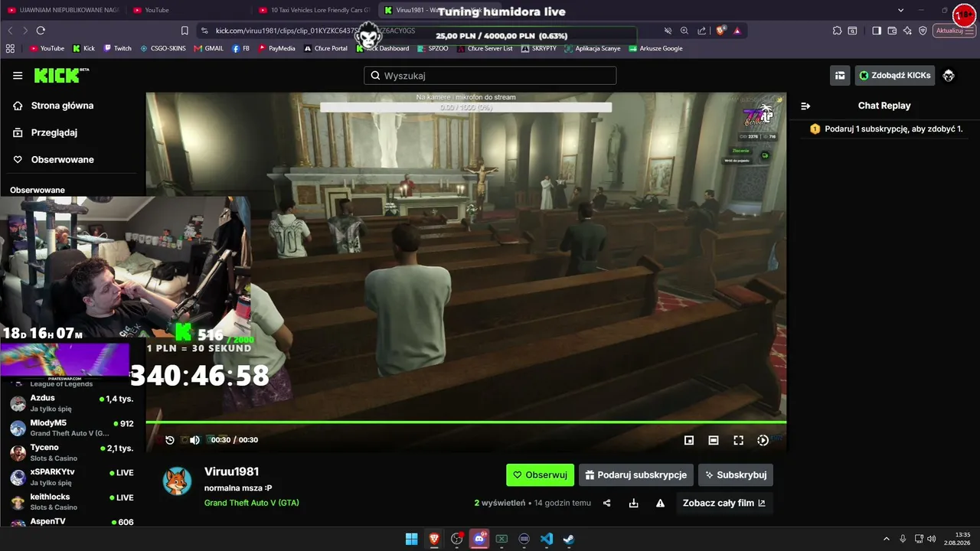Viewport: 980px width, 551px height.
Task: Go to Strona główna
Action: [x=54, y=106]
